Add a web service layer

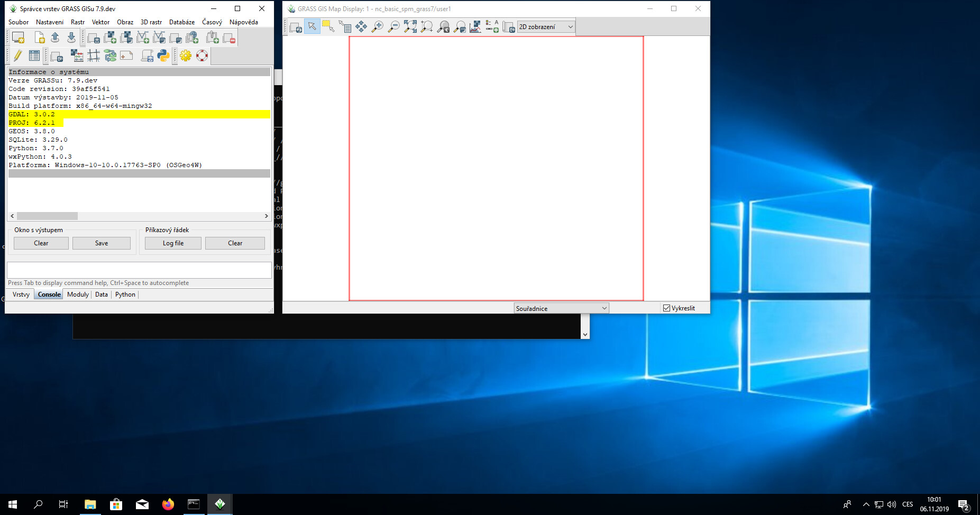[x=192, y=38]
